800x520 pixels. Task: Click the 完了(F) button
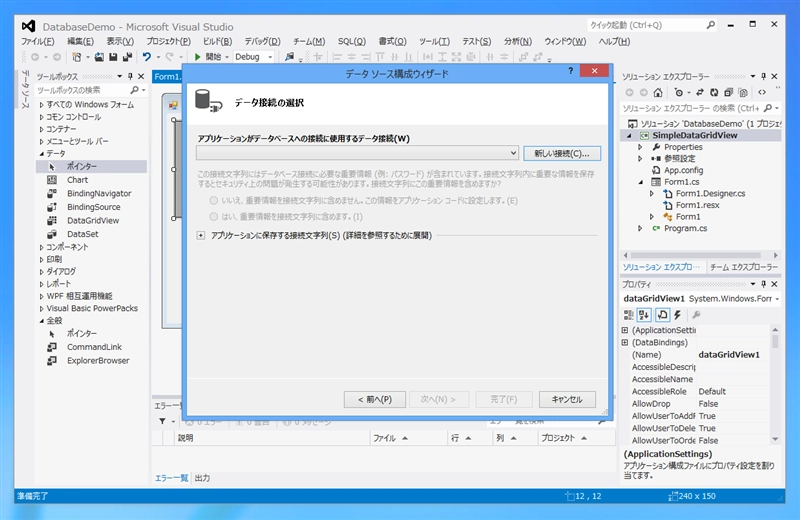[x=504, y=400]
